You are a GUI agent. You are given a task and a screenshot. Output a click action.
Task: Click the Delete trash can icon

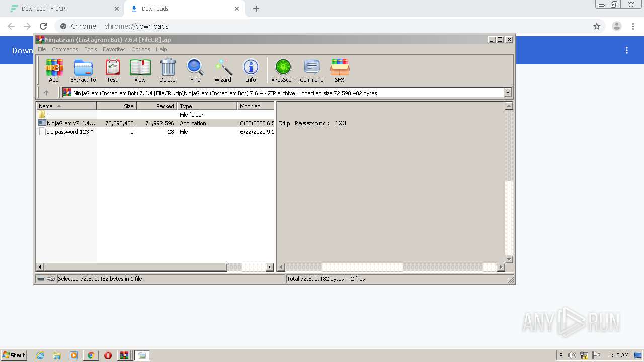168,70
